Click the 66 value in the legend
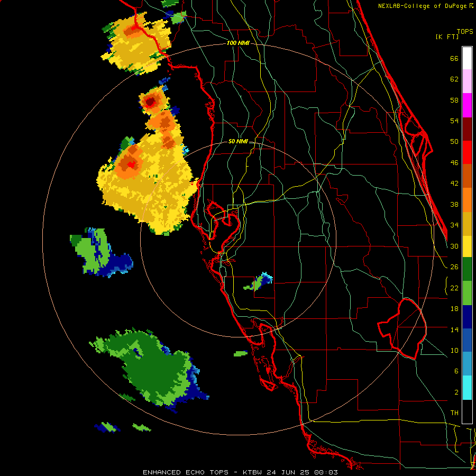 (454, 58)
